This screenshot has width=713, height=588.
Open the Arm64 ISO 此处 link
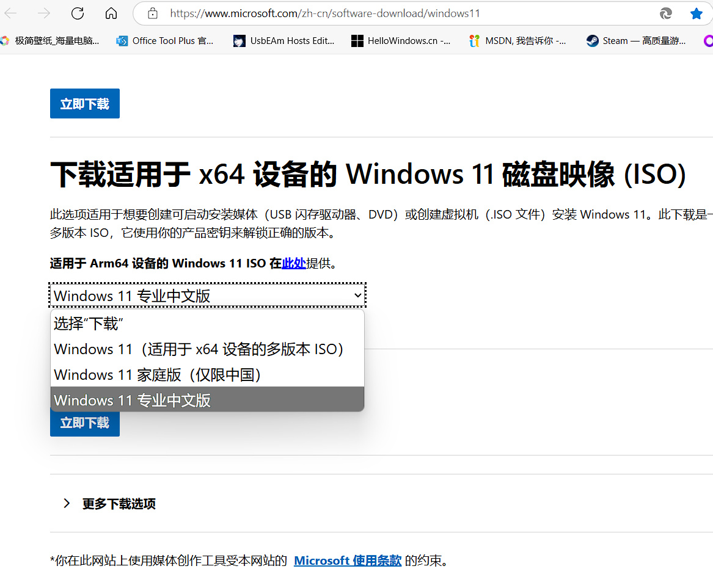pyautogui.click(x=294, y=263)
